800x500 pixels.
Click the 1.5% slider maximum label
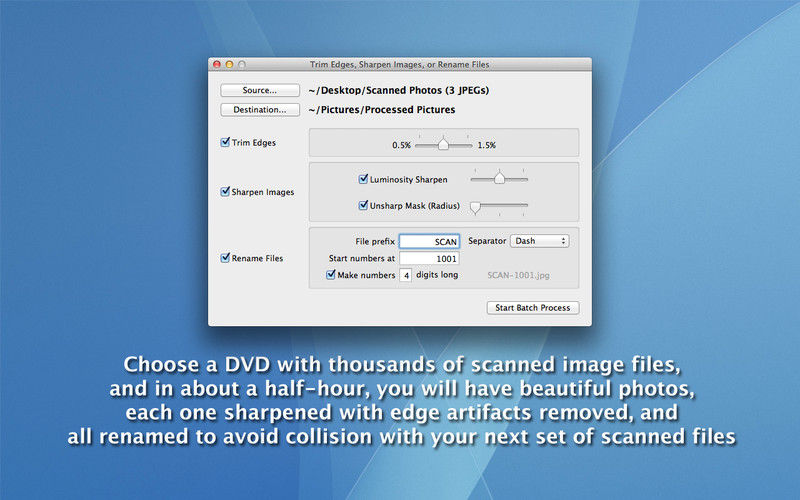[487, 145]
